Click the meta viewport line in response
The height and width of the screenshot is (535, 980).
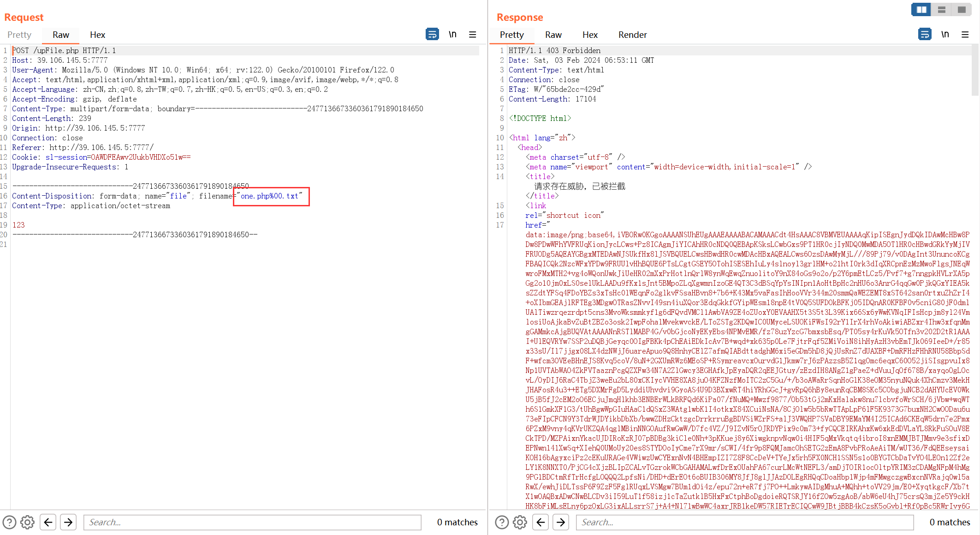coord(669,167)
